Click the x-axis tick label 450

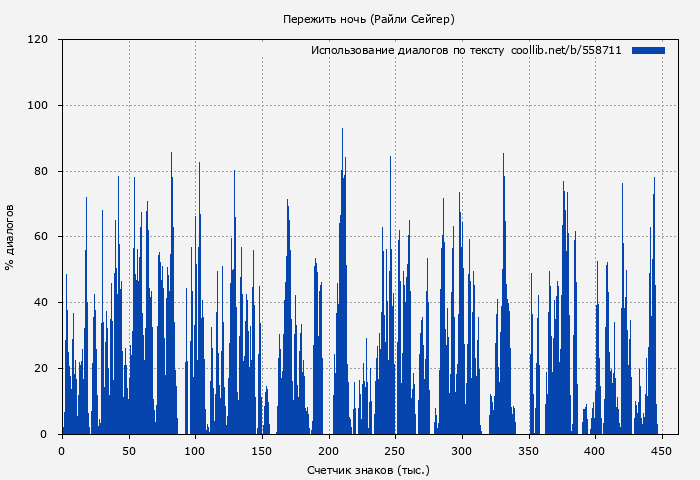(x=661, y=451)
